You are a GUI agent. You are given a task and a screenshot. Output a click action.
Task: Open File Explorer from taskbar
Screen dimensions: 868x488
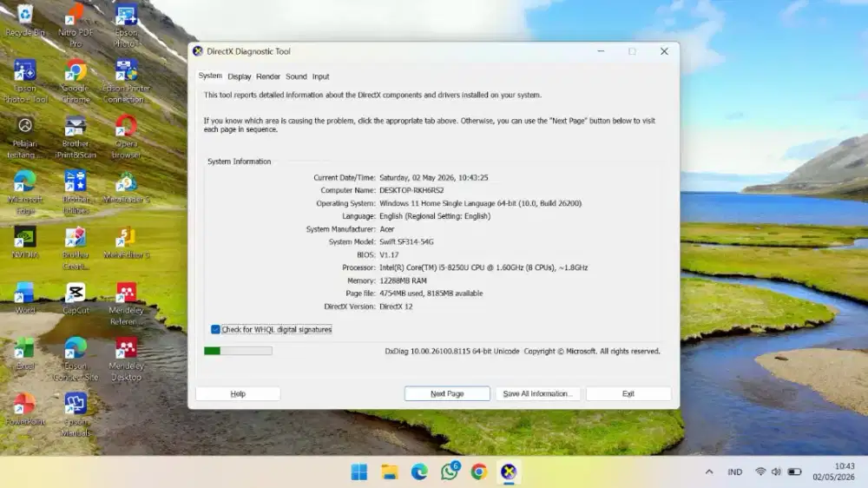pos(389,472)
